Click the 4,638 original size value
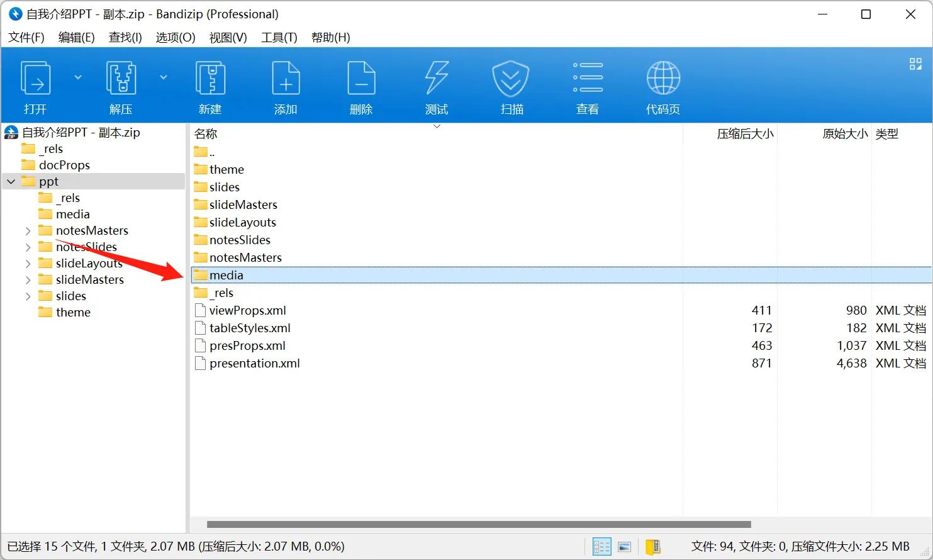Screen dimensions: 933x560 pos(852,363)
